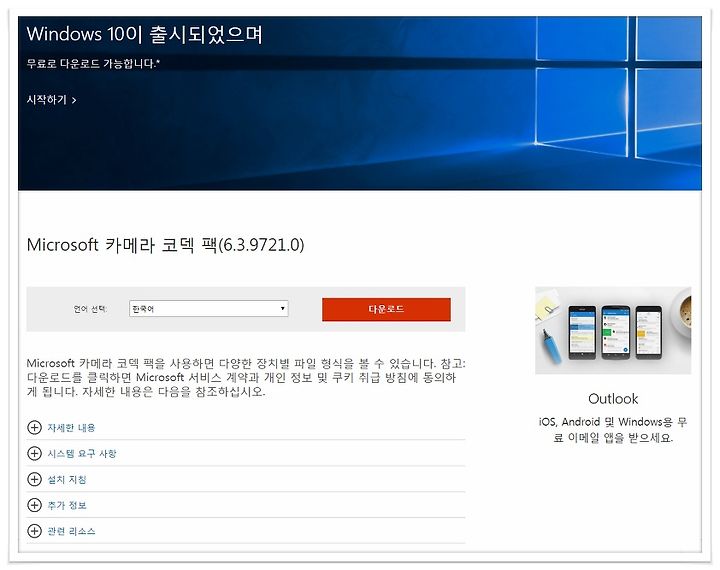Click the Outlook phones promotional image

coord(613,330)
